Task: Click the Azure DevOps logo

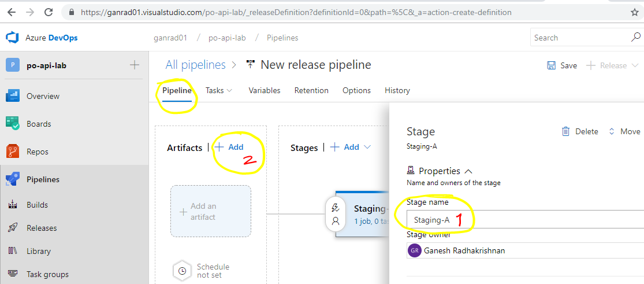Action: tap(12, 38)
